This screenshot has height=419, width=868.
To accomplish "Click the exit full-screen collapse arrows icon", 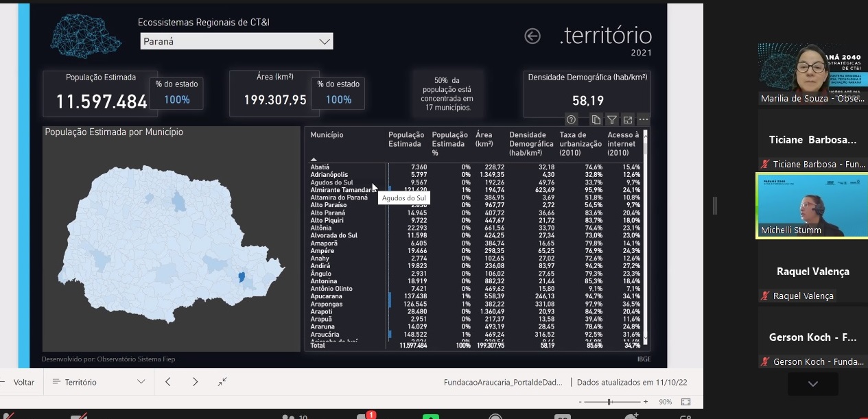I will click(x=223, y=382).
